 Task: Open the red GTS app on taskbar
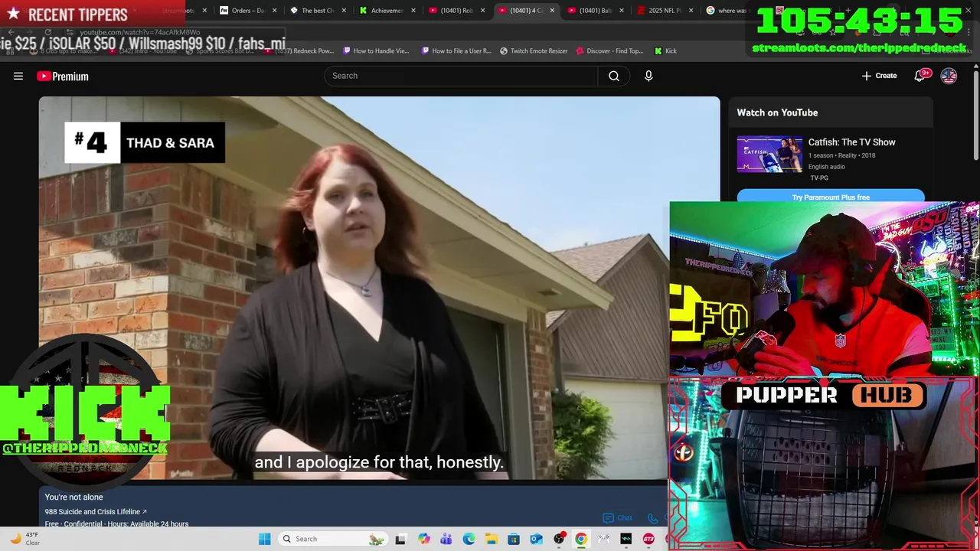click(x=649, y=539)
